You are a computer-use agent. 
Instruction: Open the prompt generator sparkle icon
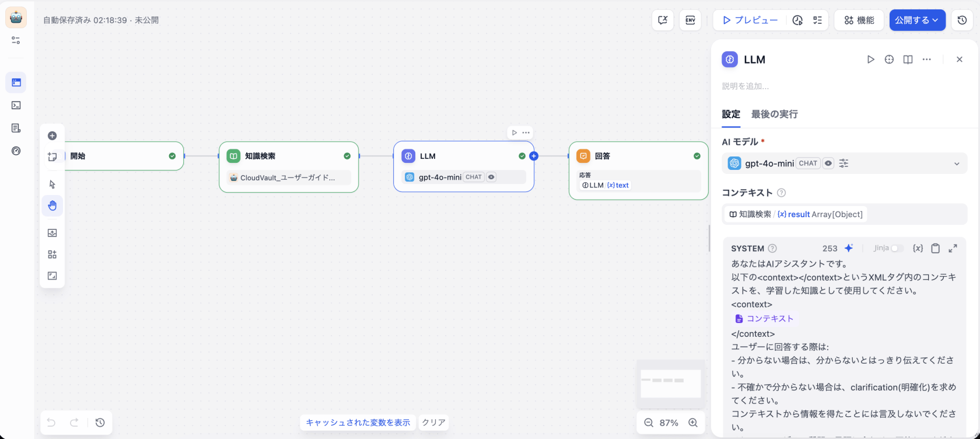849,248
